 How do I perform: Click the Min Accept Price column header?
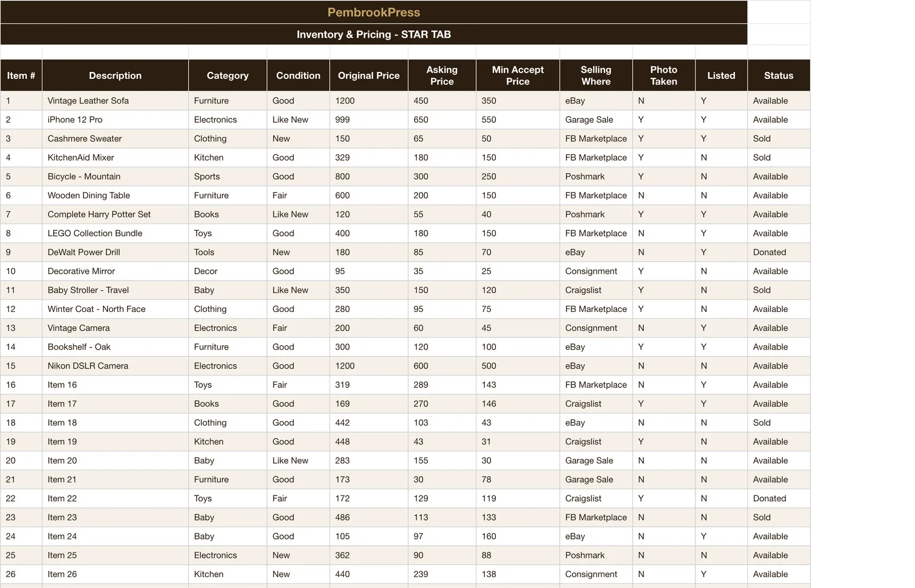518,75
